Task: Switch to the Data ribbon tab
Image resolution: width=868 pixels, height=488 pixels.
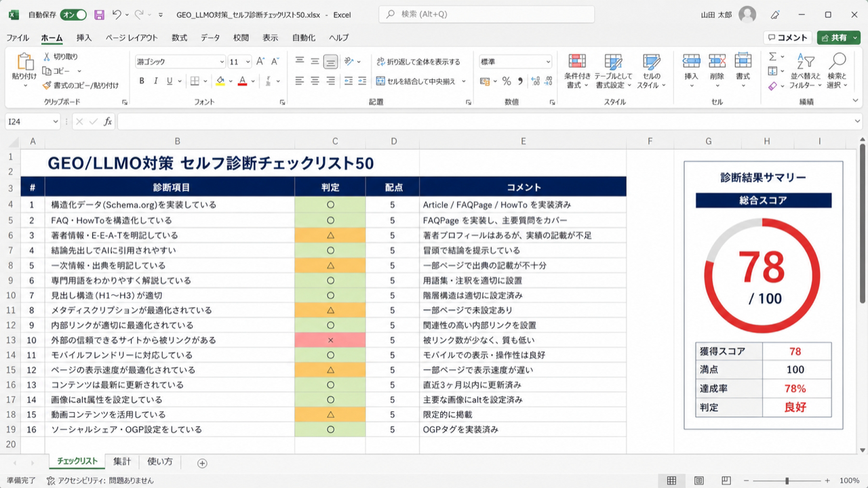Action: click(210, 38)
